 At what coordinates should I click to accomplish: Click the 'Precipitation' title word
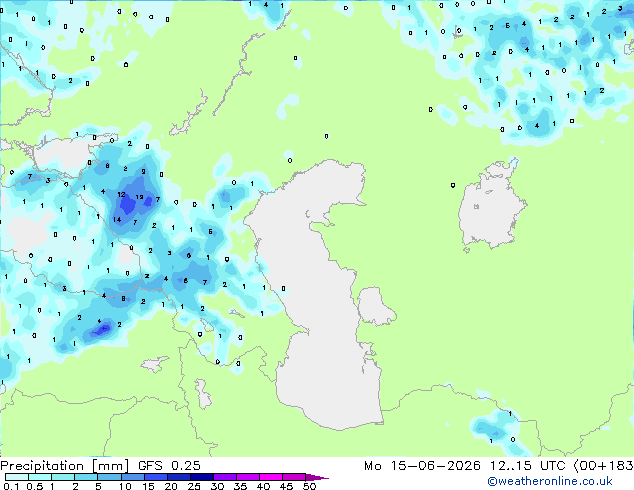pos(42,466)
